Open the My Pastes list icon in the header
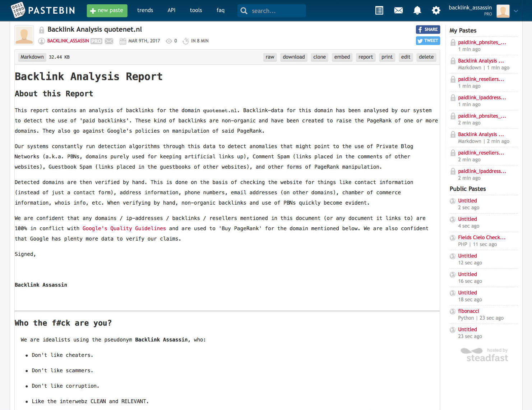Viewport: 532px width, 410px height. click(x=379, y=10)
